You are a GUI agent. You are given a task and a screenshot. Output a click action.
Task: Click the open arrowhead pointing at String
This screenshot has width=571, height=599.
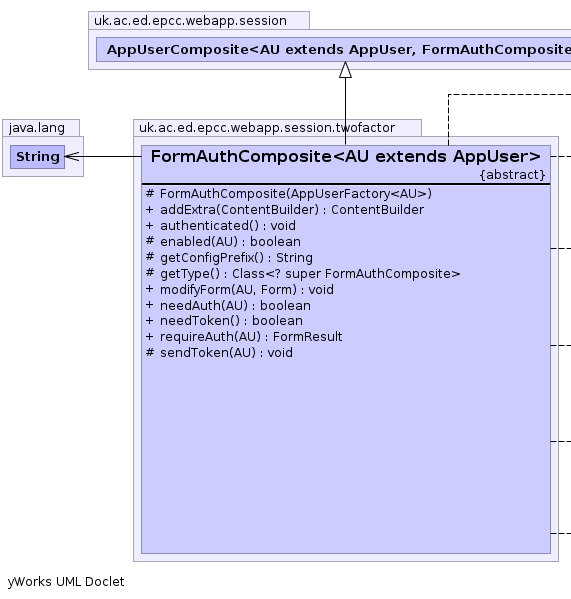(73, 156)
